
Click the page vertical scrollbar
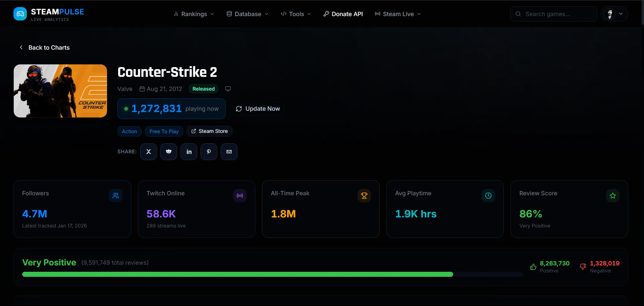642,13
